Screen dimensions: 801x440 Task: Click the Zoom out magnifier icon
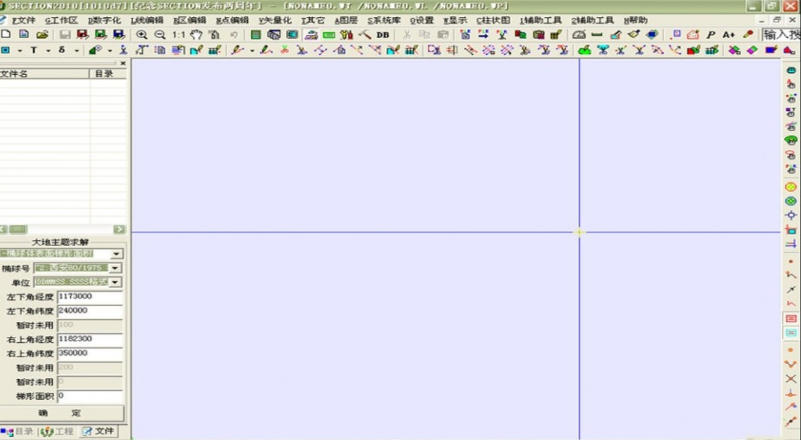tap(159, 34)
